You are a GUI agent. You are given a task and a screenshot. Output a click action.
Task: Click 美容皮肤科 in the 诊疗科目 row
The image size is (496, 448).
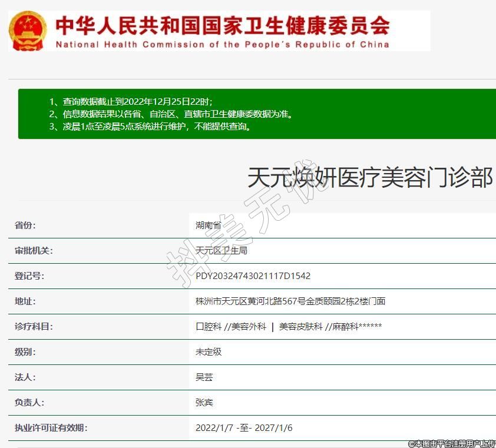click(x=300, y=327)
